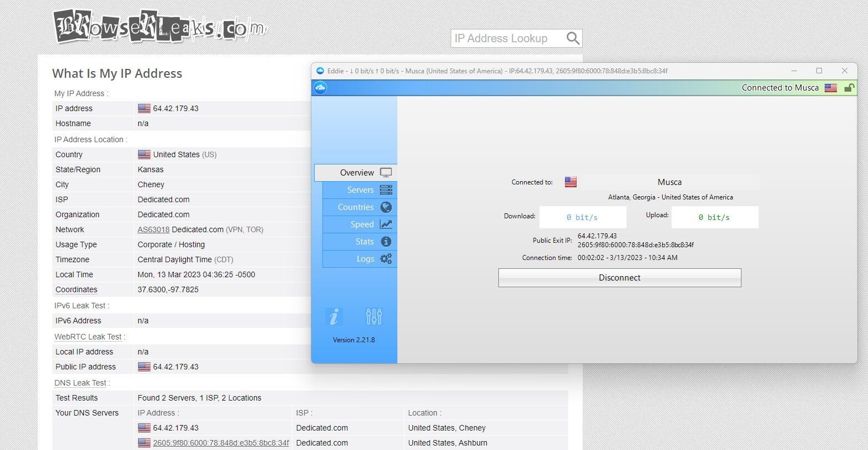This screenshot has width=868, height=450.
Task: Maximize the Eddie window
Action: point(819,71)
